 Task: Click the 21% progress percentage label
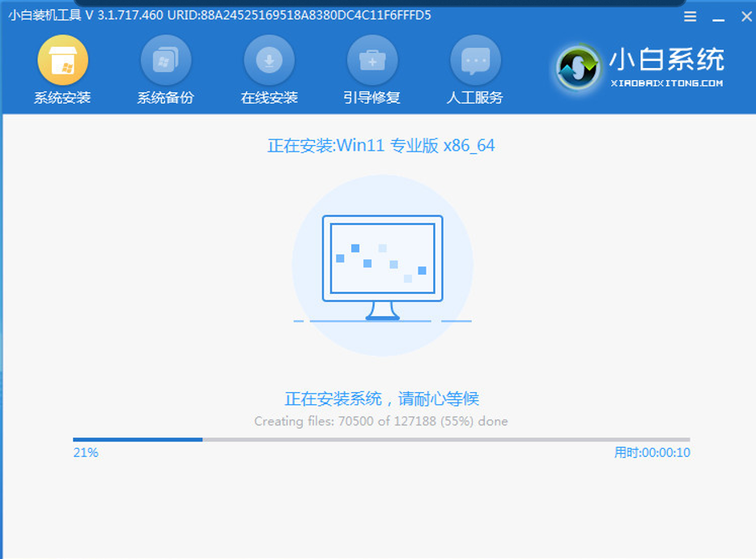tap(86, 453)
